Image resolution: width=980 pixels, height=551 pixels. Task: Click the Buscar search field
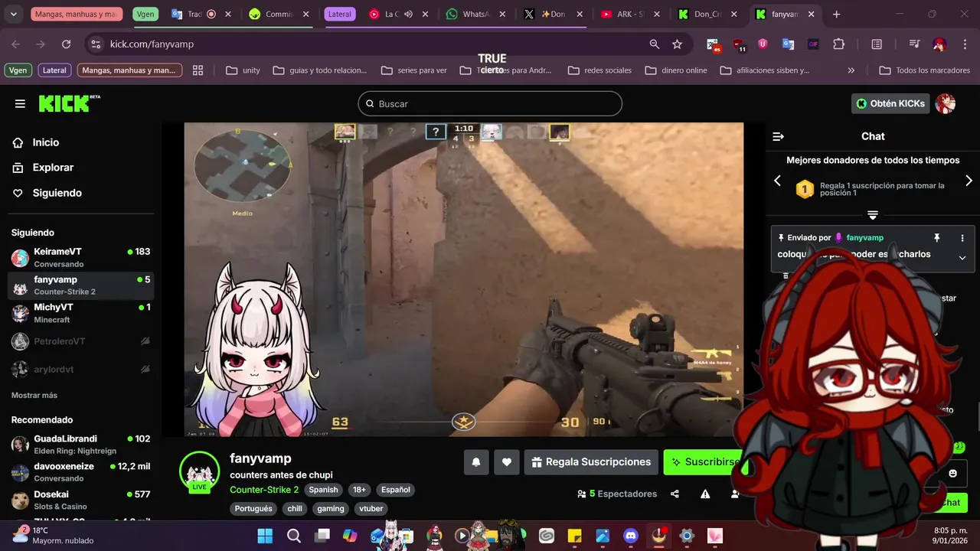click(490, 103)
